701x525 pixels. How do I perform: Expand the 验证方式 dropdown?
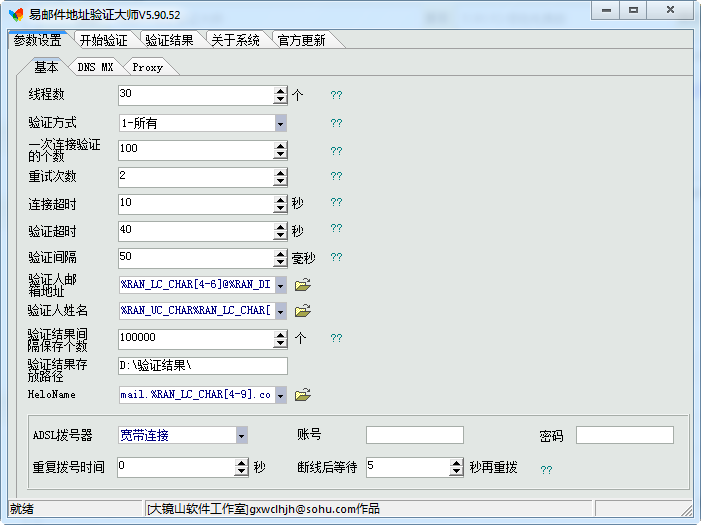pos(281,123)
